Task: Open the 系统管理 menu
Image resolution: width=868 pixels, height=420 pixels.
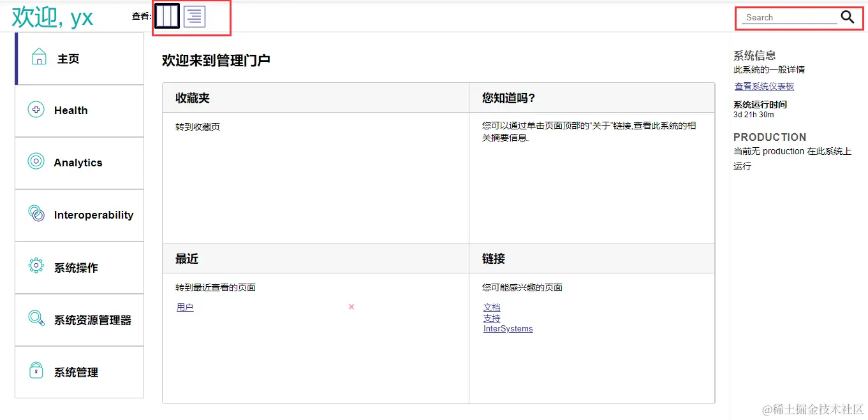Action: tap(80, 372)
